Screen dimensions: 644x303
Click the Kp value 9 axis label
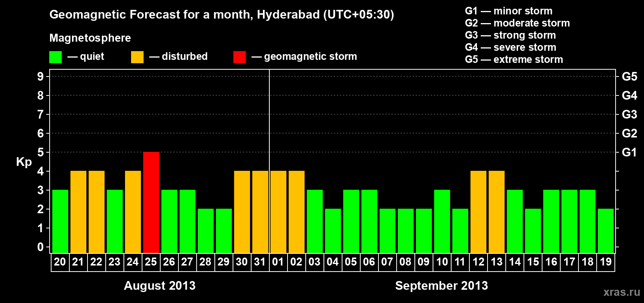tap(41, 77)
